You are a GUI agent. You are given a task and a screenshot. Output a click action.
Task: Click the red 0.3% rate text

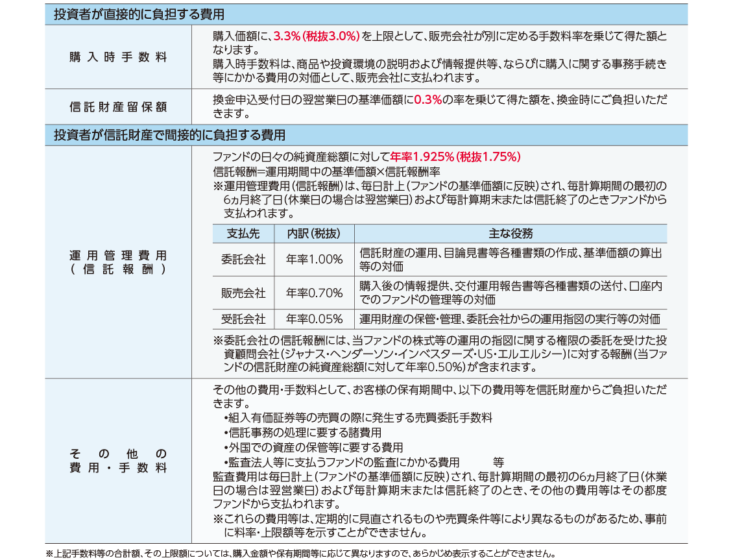click(x=427, y=100)
